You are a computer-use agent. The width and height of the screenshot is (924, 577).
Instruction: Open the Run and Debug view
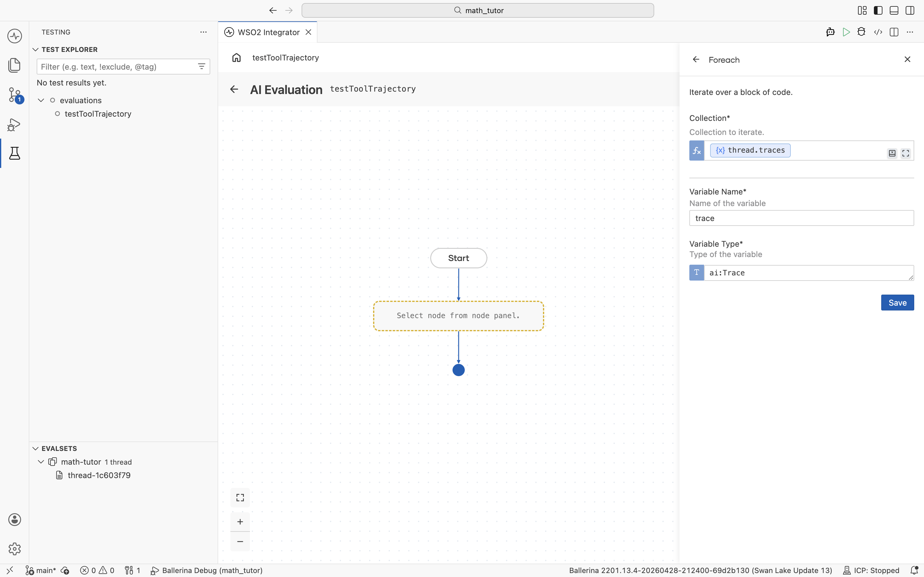(14, 125)
